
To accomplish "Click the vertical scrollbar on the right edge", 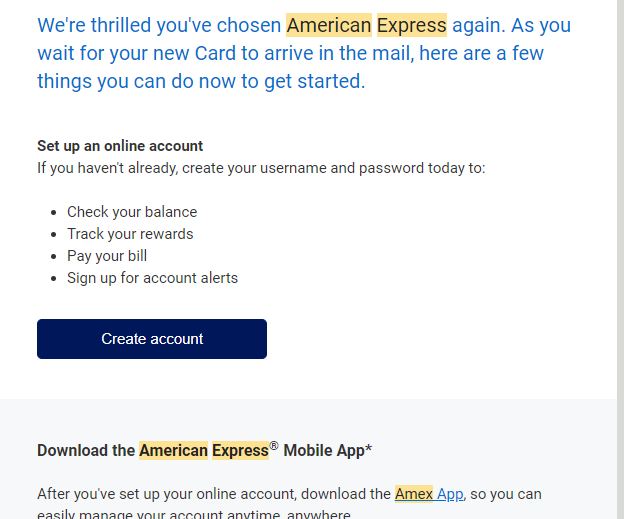I will (620, 260).
